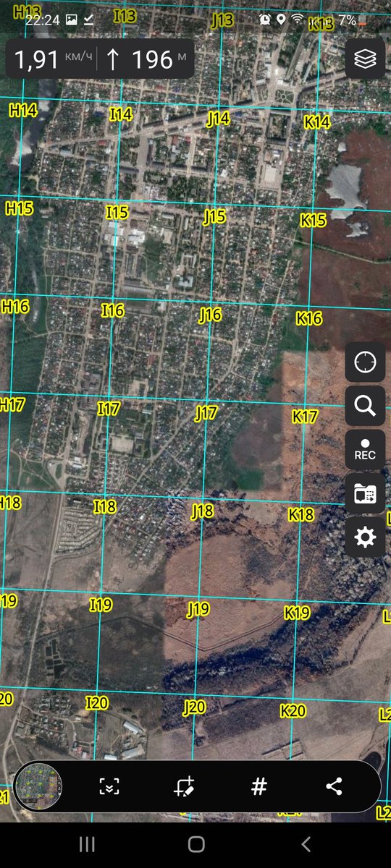Open the saved maps folder icon
The image size is (391, 868).
point(365,494)
